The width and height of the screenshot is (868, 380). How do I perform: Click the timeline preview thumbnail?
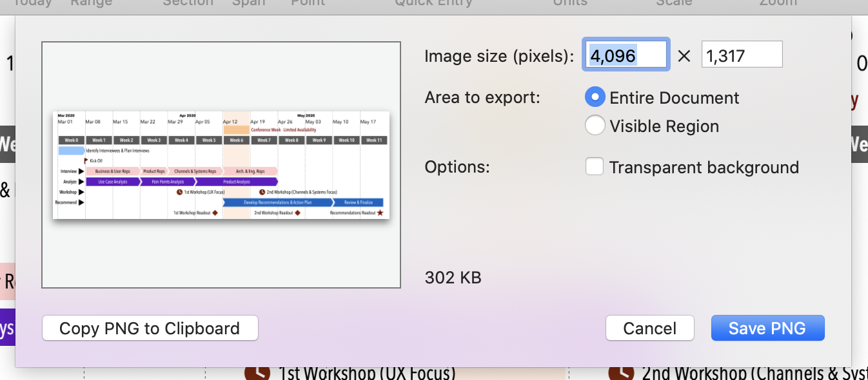coord(221,165)
